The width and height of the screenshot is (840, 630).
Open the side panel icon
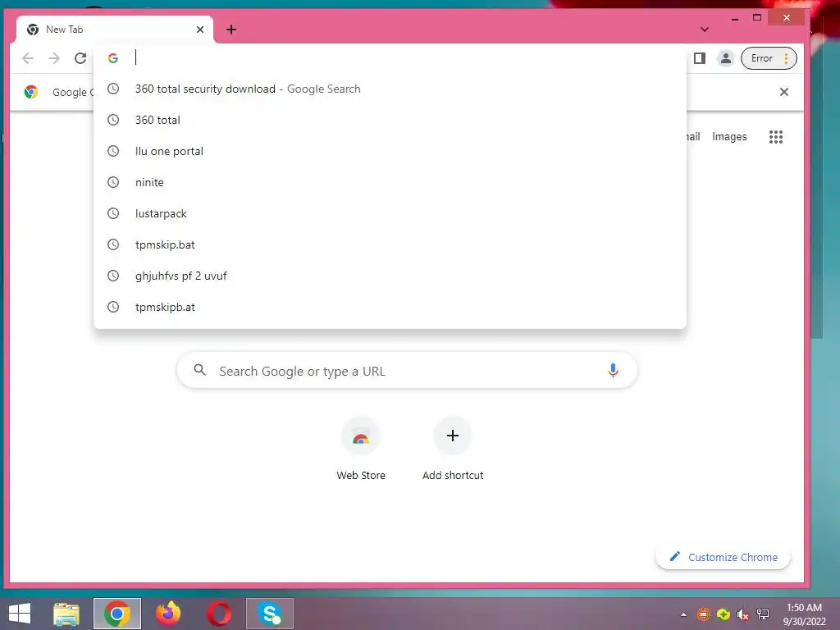click(x=700, y=58)
